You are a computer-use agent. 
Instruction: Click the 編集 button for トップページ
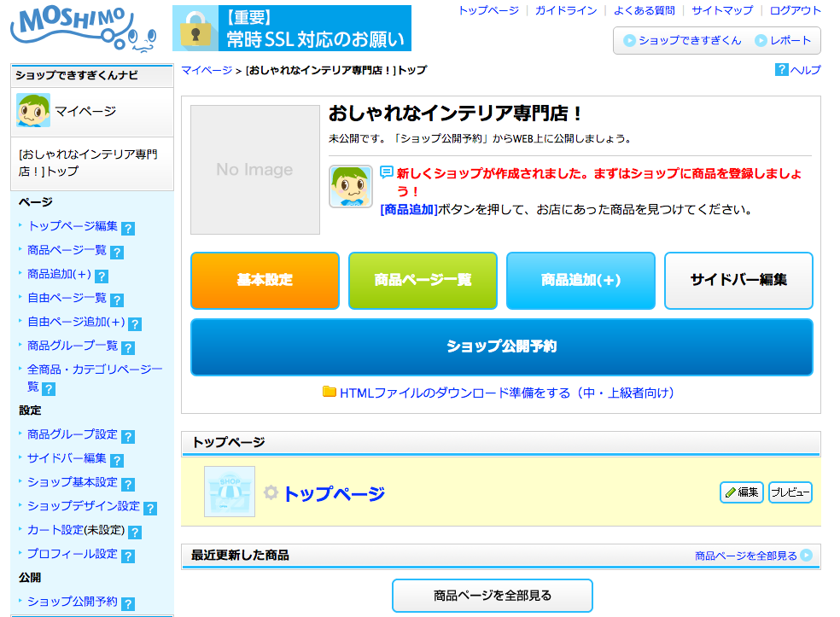click(741, 492)
